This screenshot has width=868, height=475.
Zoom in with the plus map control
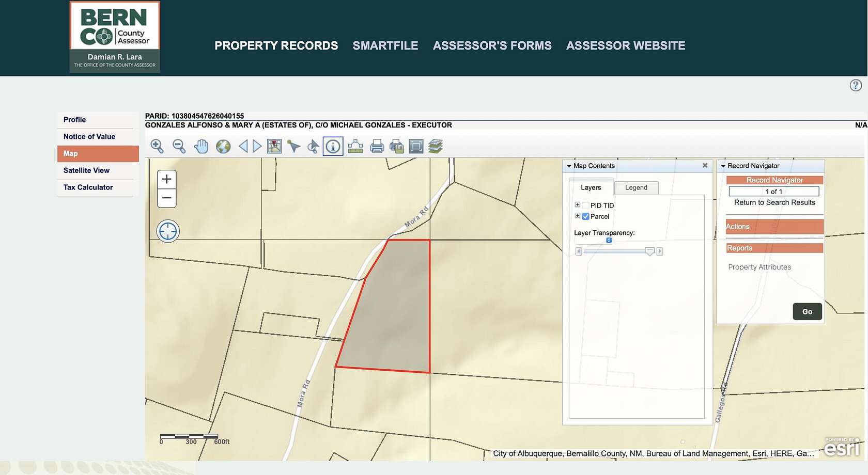(166, 179)
